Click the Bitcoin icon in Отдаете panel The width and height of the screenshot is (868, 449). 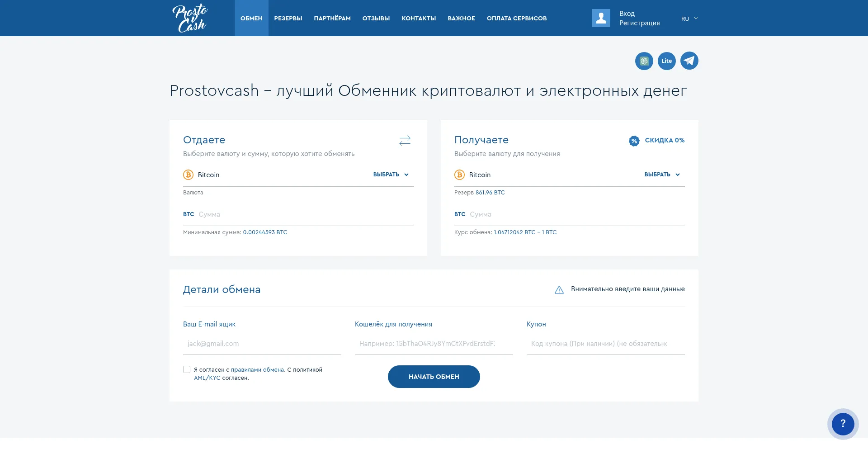[188, 175]
